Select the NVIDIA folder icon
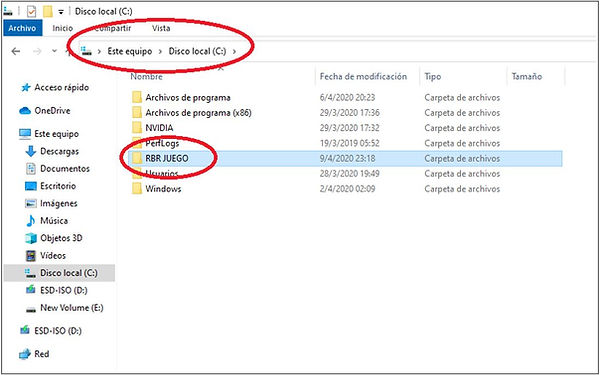Image resolution: width=600 pixels, height=375 pixels. [x=137, y=128]
